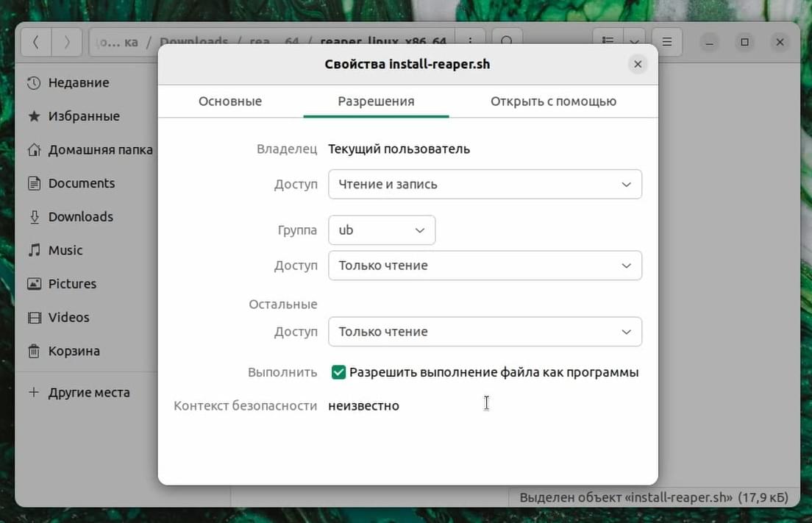Close the file manager window

pos(780,43)
